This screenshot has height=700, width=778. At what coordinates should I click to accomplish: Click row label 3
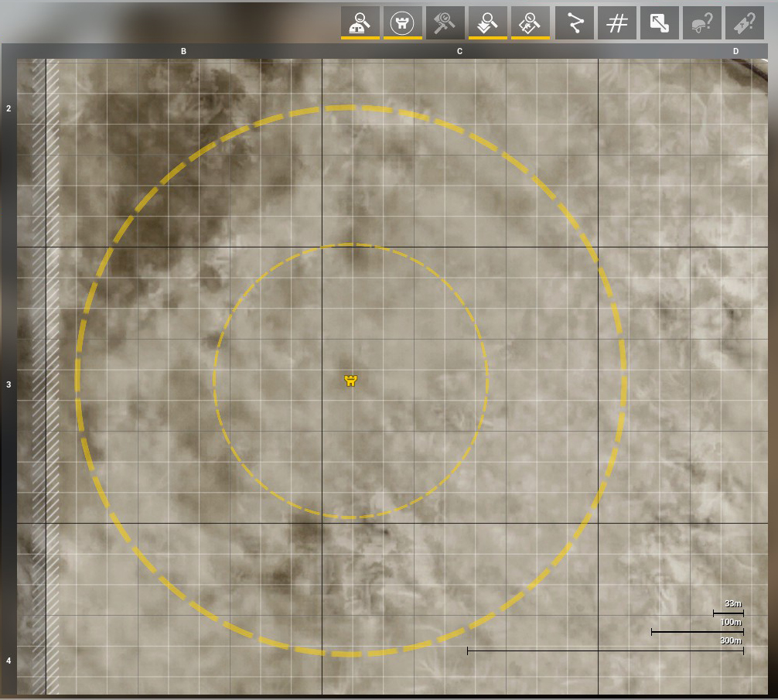point(9,384)
